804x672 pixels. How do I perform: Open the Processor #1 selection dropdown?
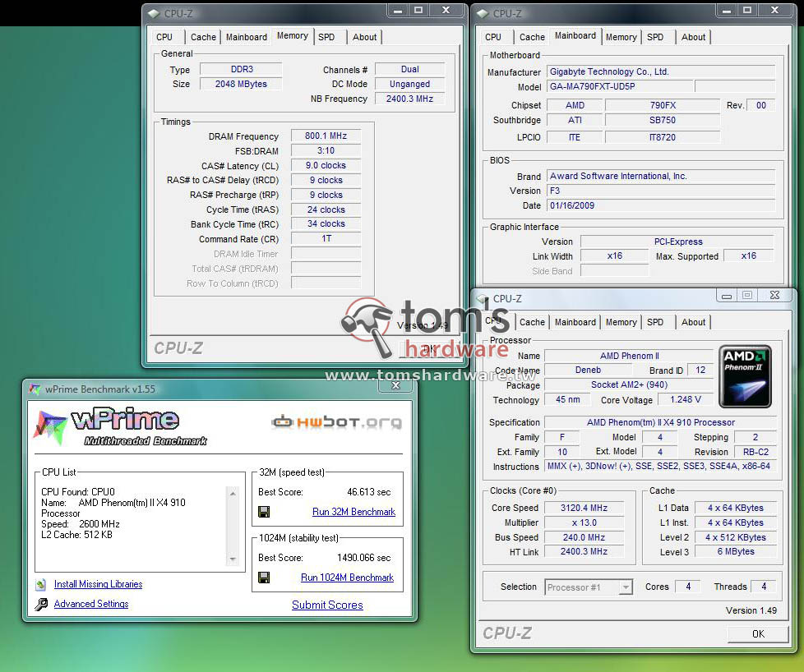click(626, 587)
